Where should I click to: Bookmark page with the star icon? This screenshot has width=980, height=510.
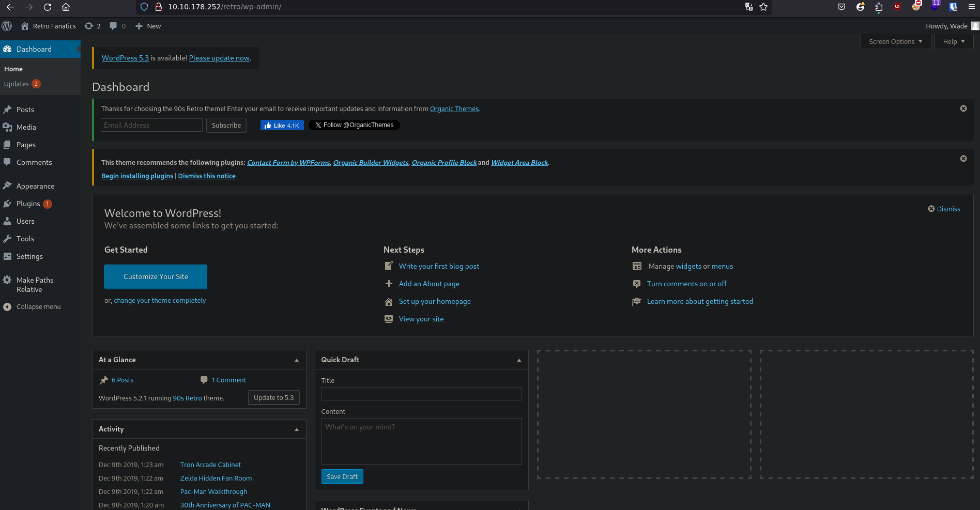point(763,7)
